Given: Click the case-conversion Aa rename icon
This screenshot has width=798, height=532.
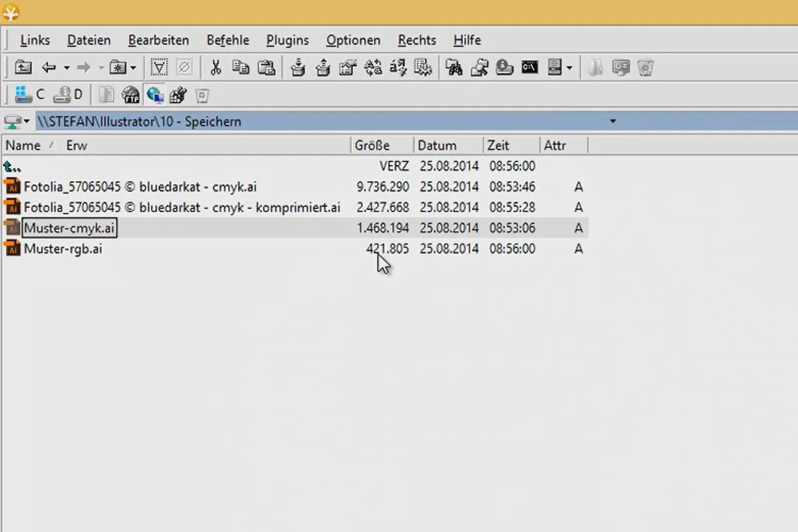Looking at the screenshot, I should tap(373, 67).
